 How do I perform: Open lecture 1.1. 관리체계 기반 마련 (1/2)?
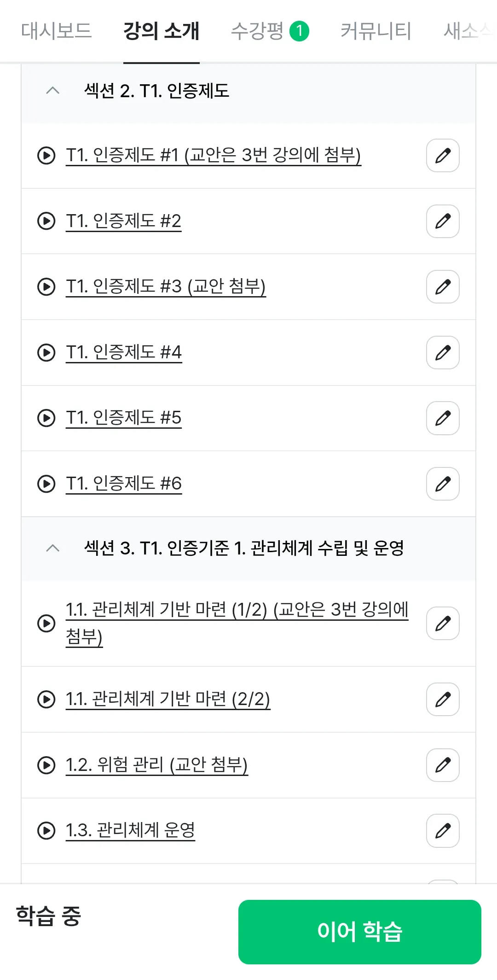point(237,624)
